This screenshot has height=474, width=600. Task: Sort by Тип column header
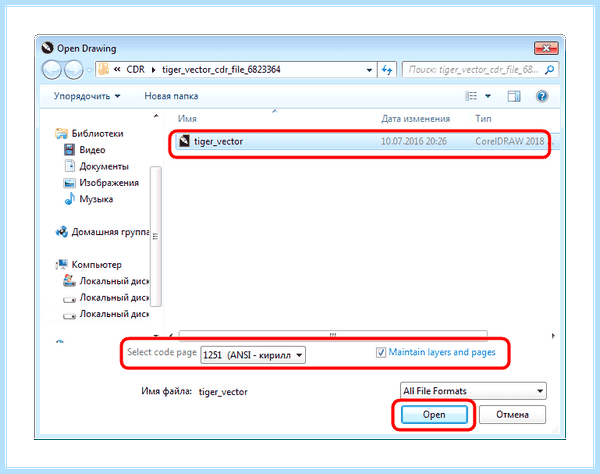(483, 119)
